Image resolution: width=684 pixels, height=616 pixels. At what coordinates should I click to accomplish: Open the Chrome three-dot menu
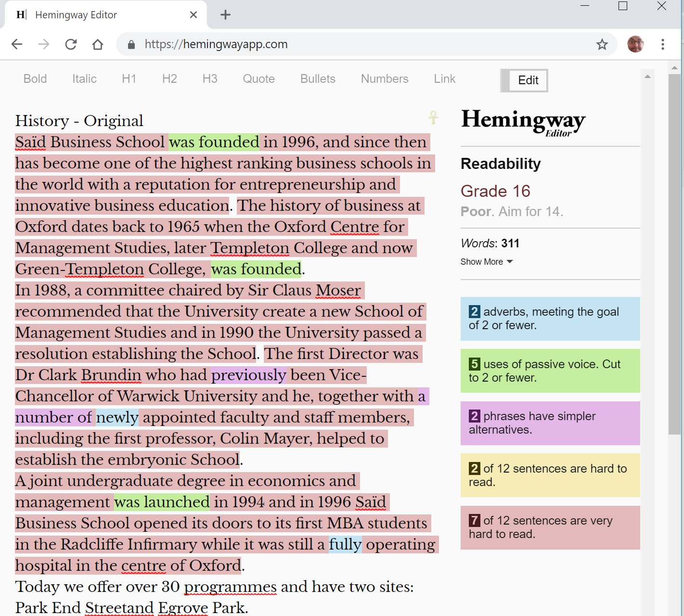(663, 44)
